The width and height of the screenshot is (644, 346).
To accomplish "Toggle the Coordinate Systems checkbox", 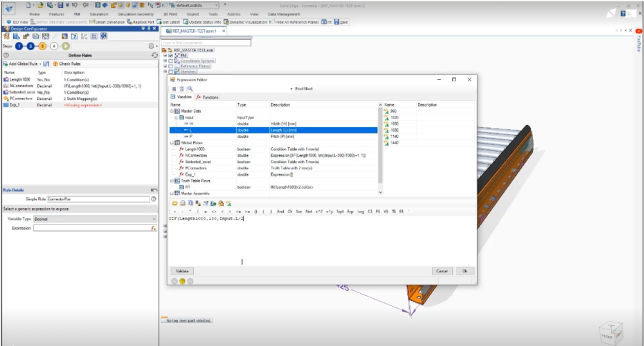I will [170, 61].
